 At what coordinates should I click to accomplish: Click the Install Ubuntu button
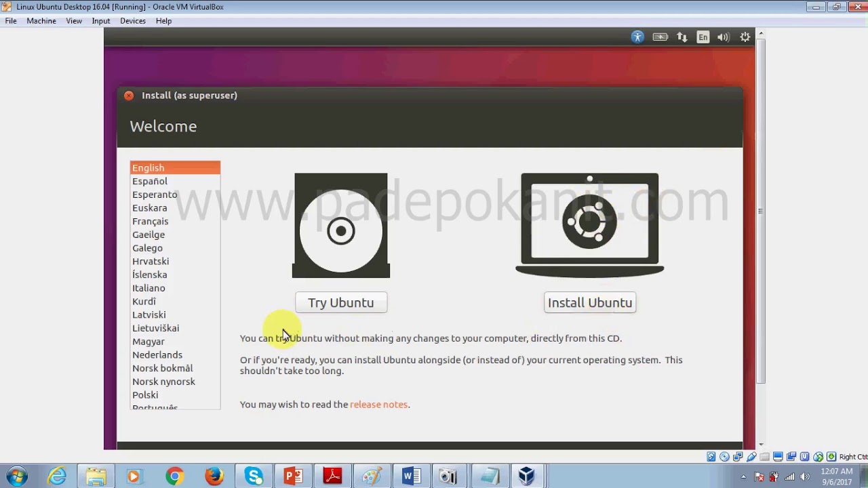pyautogui.click(x=590, y=302)
